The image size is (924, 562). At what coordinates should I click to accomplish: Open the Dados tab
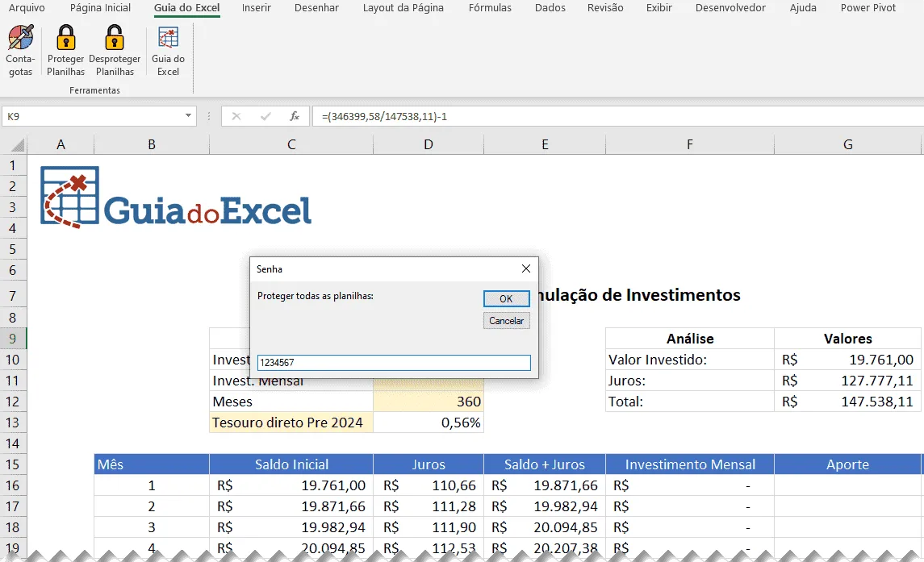(550, 7)
